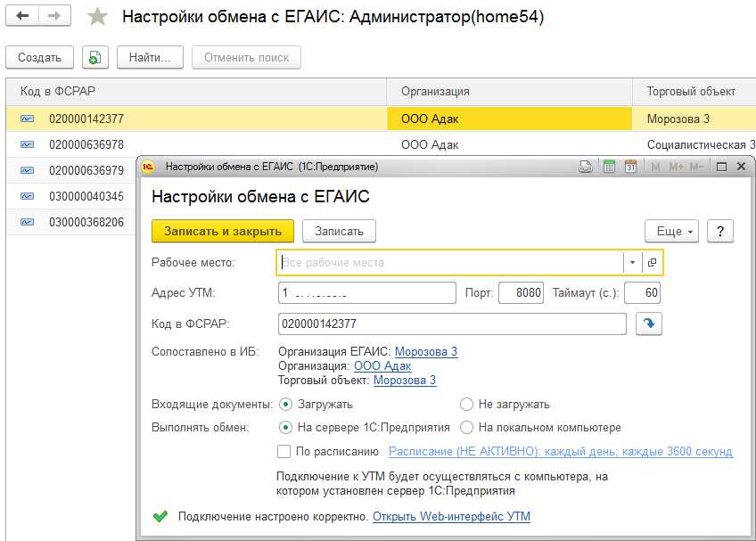Screen dimensions: 756x541
Task: Click into the Код в ФСРАР input field
Action: 452,324
